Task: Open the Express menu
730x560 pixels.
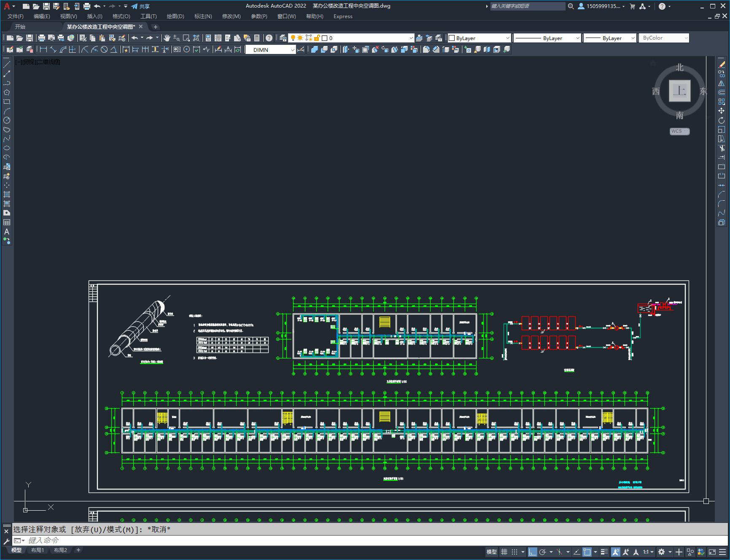Action: 343,16
